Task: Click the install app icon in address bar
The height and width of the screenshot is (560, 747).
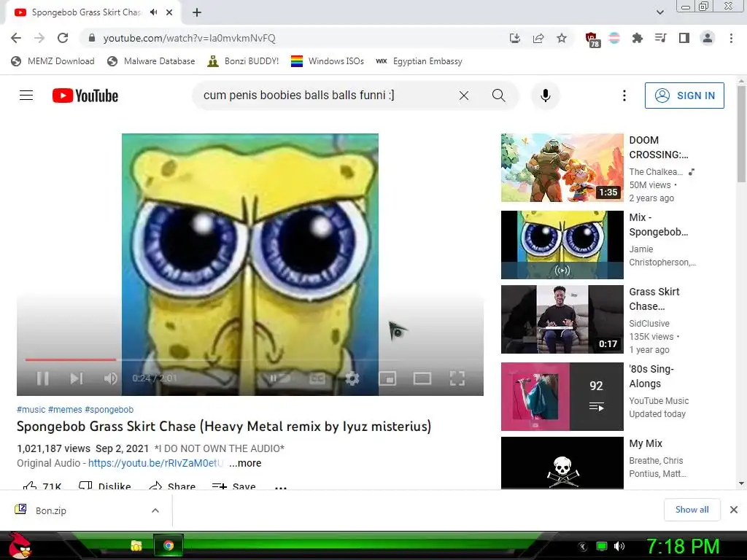Action: tap(515, 38)
